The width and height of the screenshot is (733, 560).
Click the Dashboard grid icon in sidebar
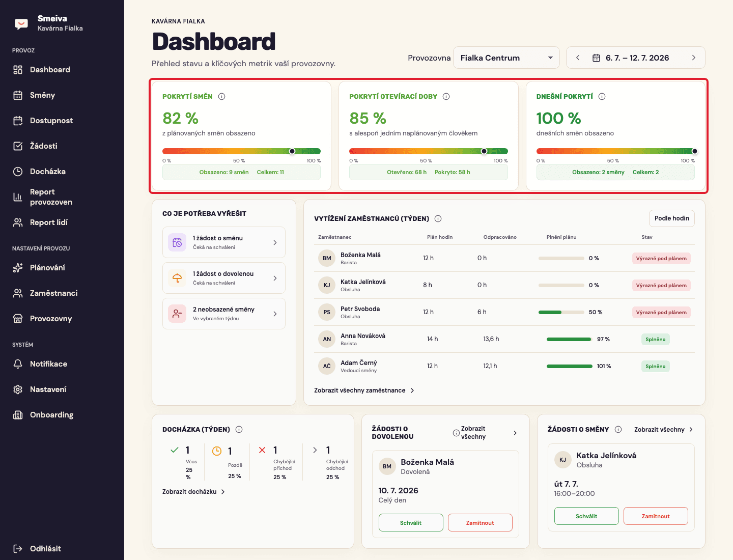pos(18,70)
